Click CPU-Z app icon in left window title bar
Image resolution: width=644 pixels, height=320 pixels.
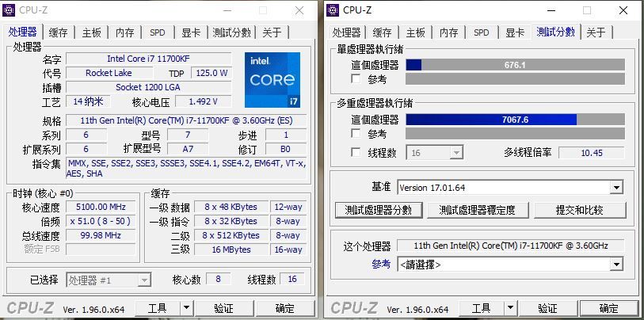pyautogui.click(x=9, y=10)
